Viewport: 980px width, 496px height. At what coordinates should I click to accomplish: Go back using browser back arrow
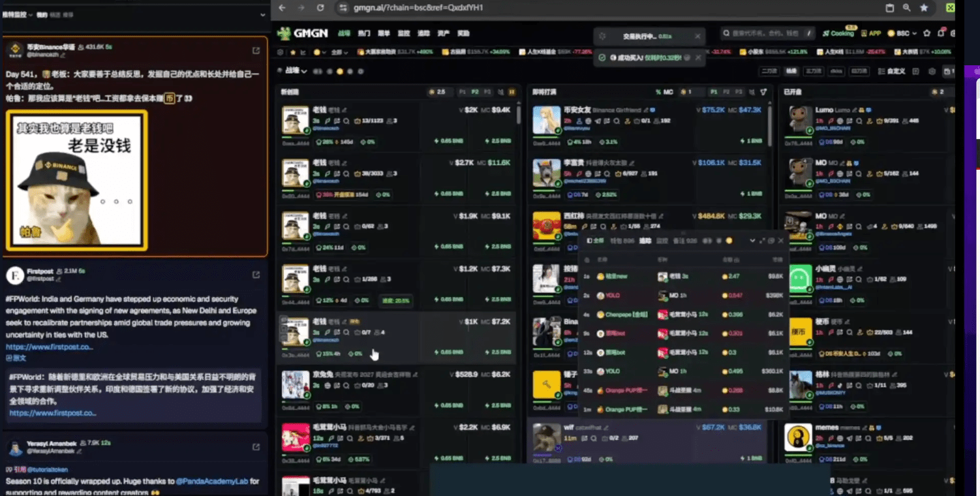[282, 8]
